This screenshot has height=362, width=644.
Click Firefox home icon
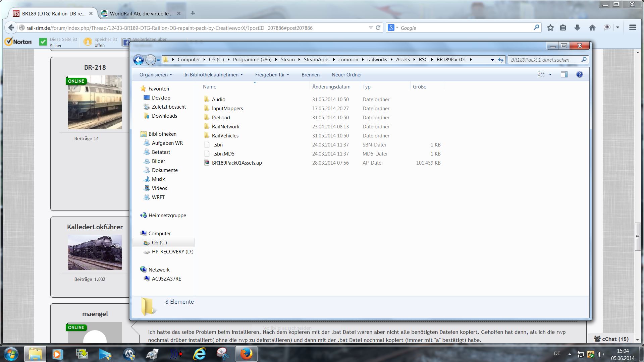(592, 28)
